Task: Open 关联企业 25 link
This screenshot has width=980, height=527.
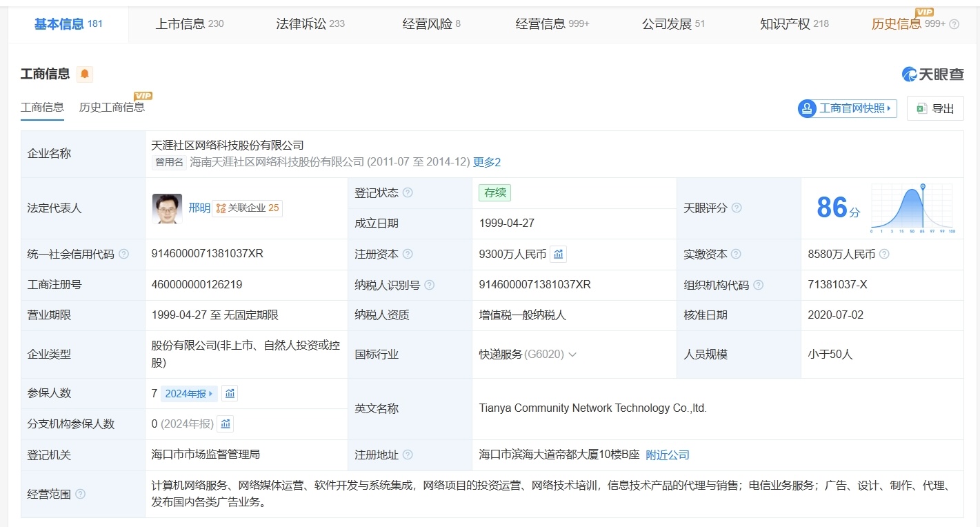Action: pyautogui.click(x=248, y=208)
